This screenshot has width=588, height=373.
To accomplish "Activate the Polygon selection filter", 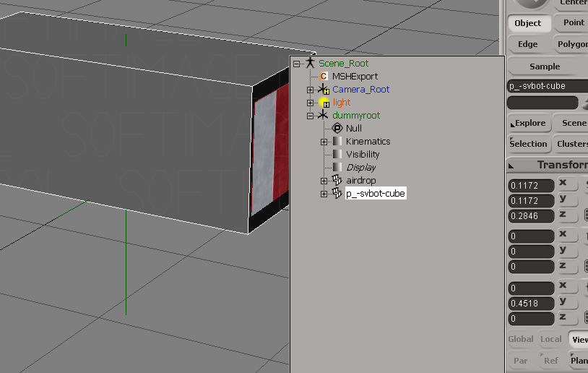I will (x=572, y=44).
